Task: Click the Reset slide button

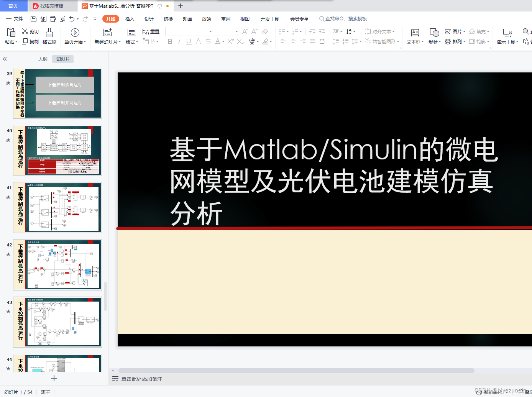Action: pos(151,31)
